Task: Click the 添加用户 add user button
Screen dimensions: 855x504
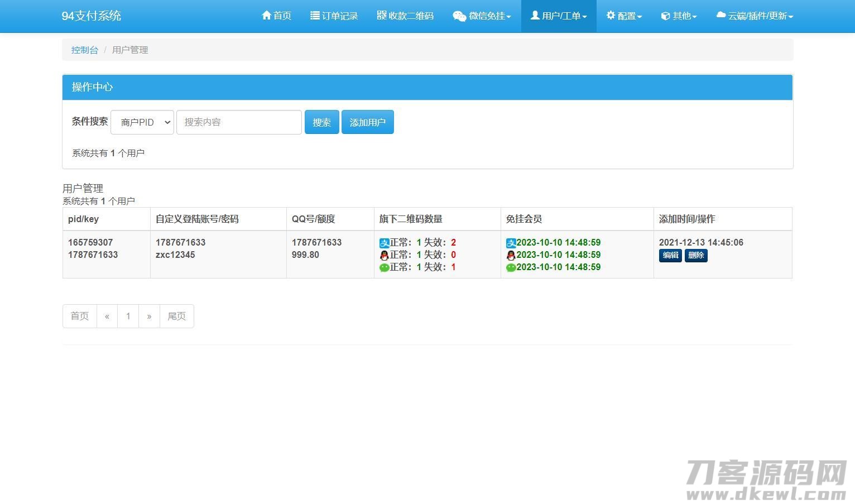Action: coord(367,122)
